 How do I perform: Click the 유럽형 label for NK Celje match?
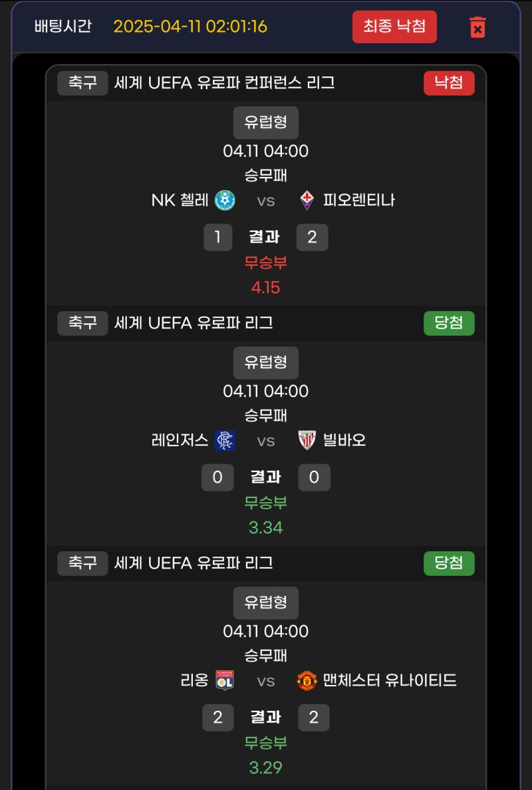[266, 122]
